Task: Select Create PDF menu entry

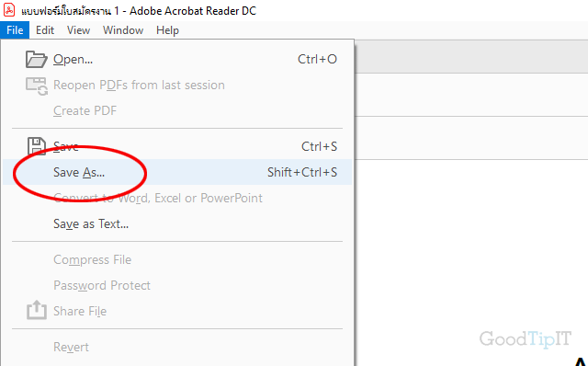Action: (x=177, y=110)
